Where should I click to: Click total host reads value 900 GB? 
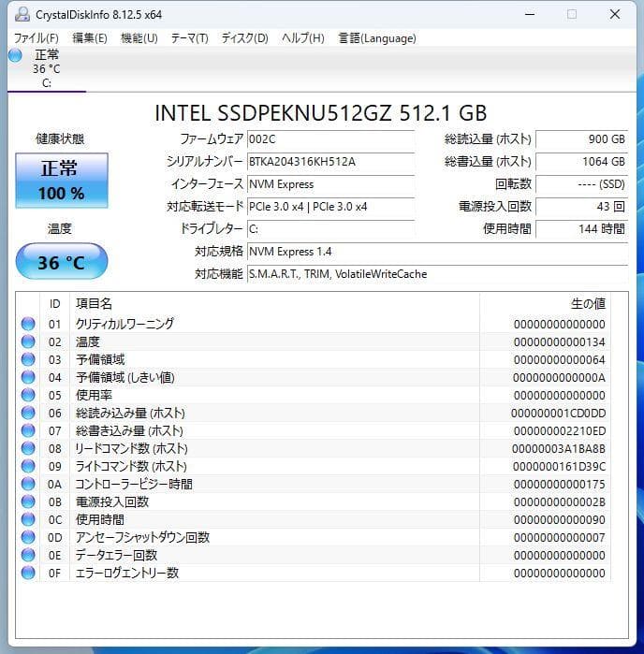[x=581, y=139]
